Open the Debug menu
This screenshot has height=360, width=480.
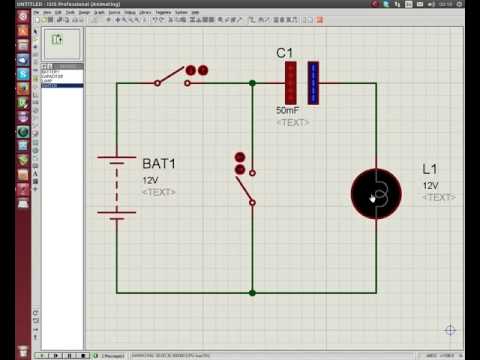130,12
